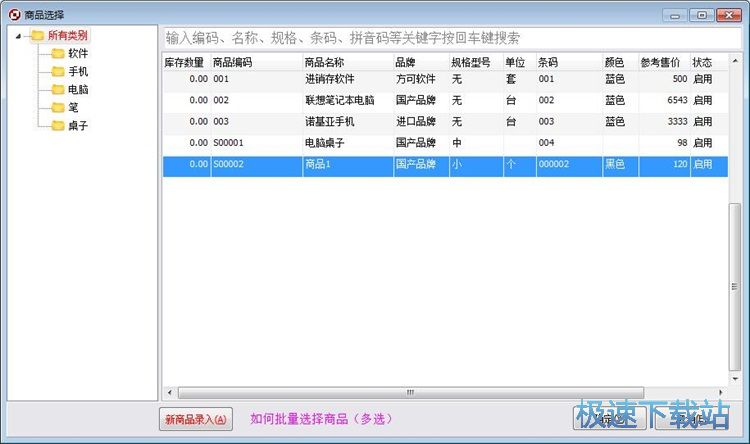This screenshot has height=444, width=750.
Task: Focus the keyword search input field
Action: click(452, 38)
